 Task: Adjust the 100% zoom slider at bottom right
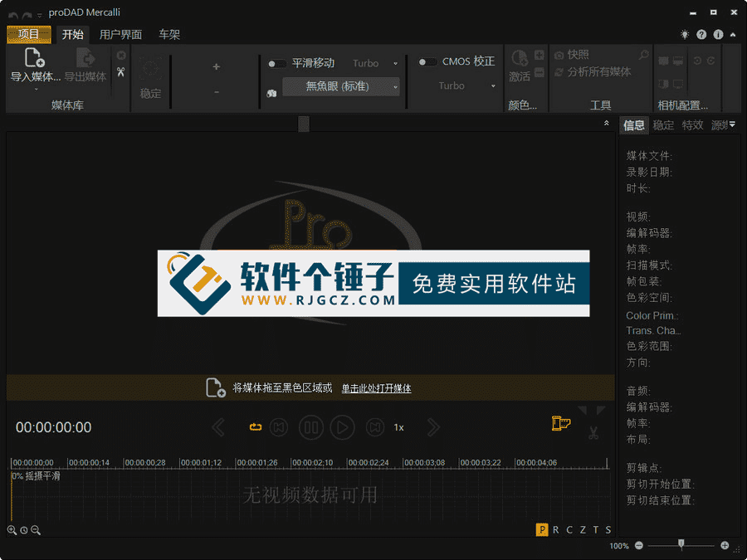(x=681, y=546)
